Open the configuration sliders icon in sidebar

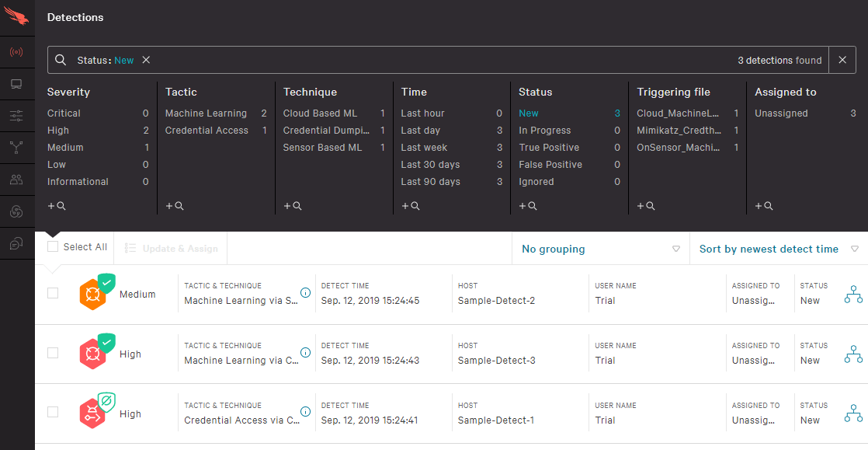pyautogui.click(x=16, y=115)
